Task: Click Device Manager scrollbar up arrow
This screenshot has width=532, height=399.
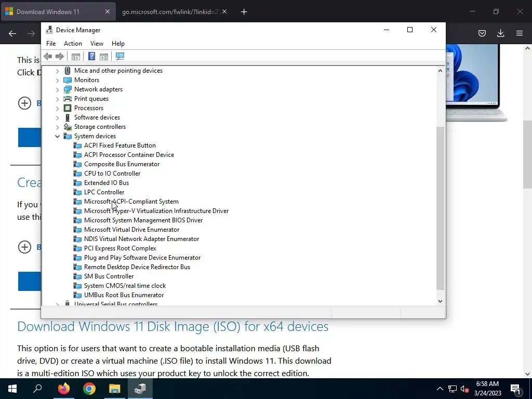Action: (440, 71)
